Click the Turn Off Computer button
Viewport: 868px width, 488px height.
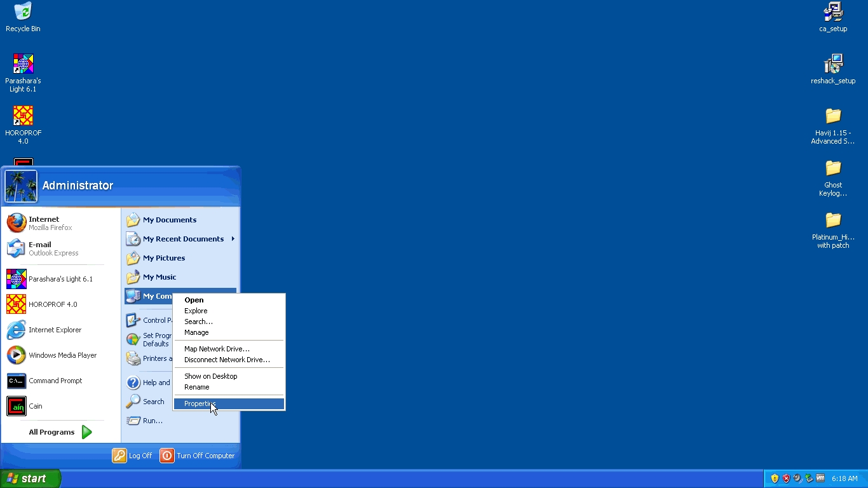pos(198,456)
